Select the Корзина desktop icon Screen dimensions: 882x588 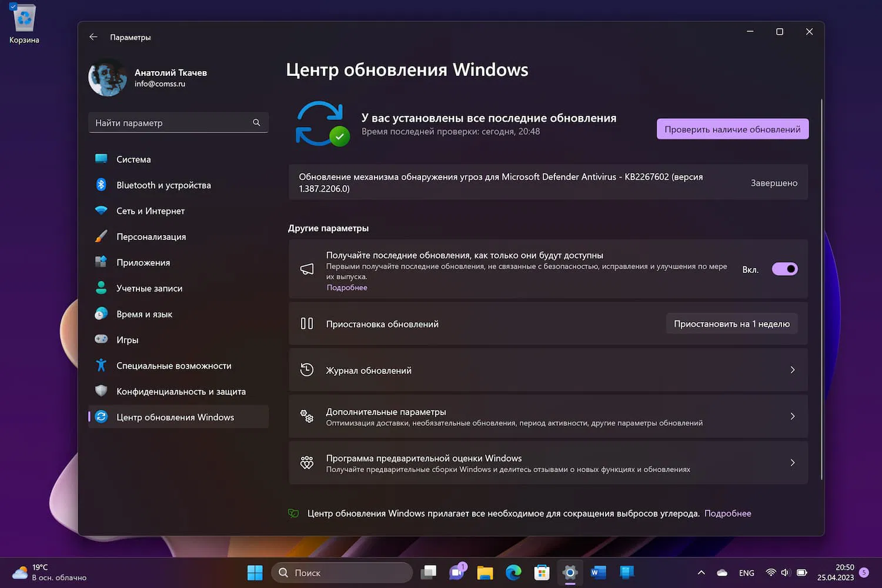[24, 25]
